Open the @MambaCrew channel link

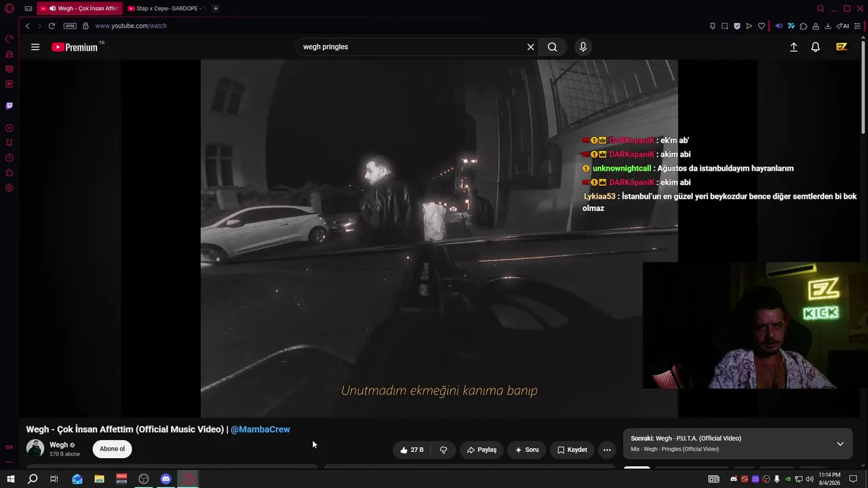[260, 429]
